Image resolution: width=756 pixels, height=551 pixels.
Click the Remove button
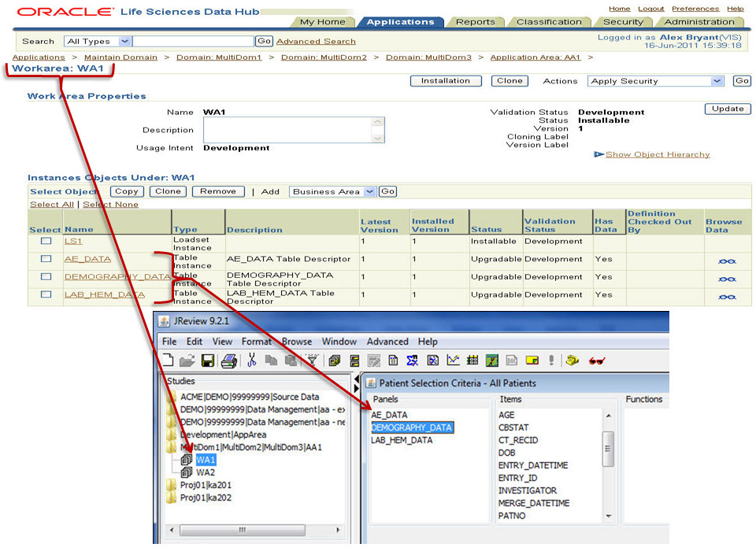tap(218, 191)
